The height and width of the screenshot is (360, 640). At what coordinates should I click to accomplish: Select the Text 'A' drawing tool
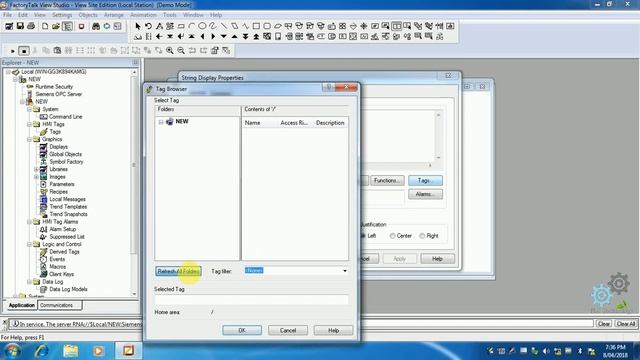159,26
